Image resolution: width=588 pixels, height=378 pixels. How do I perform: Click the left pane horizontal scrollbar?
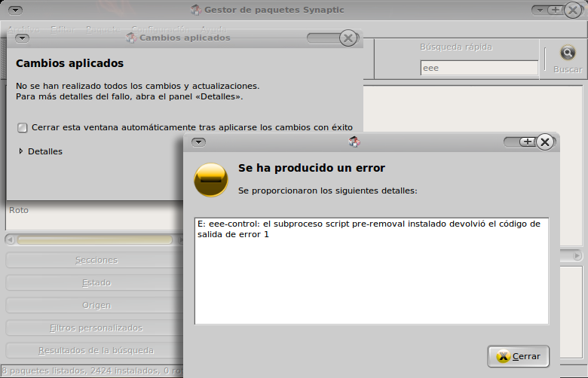[x=94, y=239]
